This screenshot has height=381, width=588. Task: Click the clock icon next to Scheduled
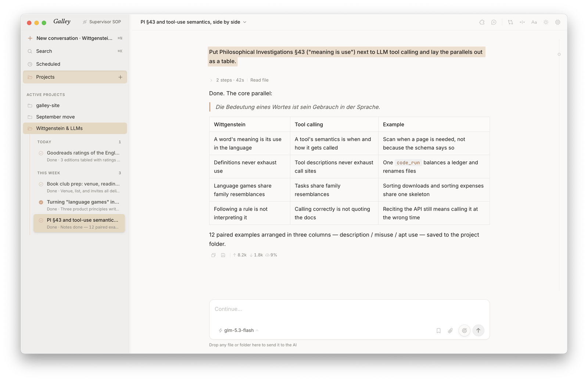click(30, 64)
